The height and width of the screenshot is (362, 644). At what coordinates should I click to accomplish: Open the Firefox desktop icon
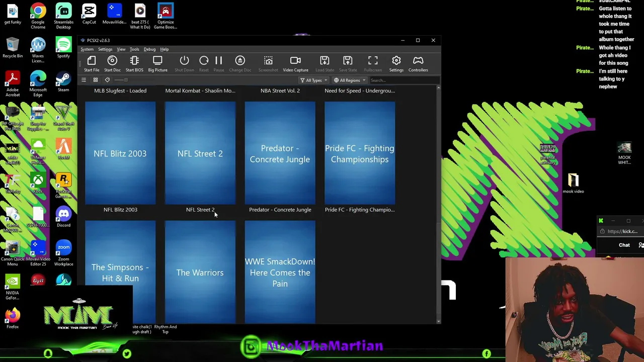(13, 318)
